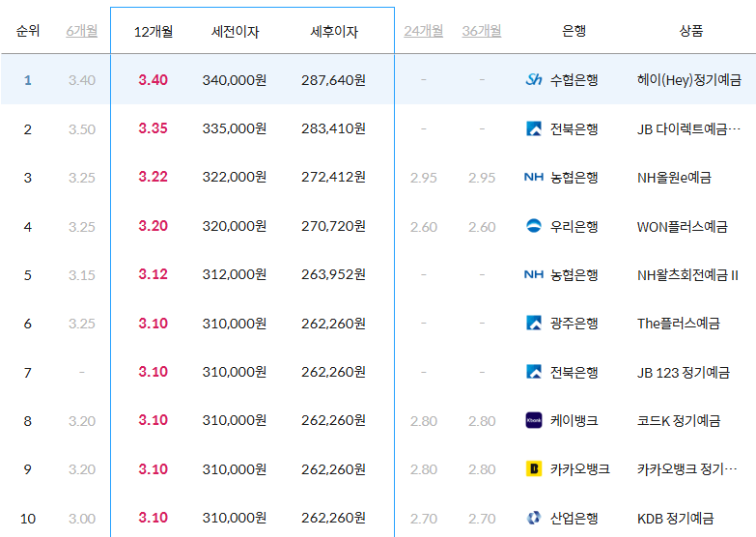
Task: Click the NH logo in the NH올원e예금 row
Action: click(534, 177)
